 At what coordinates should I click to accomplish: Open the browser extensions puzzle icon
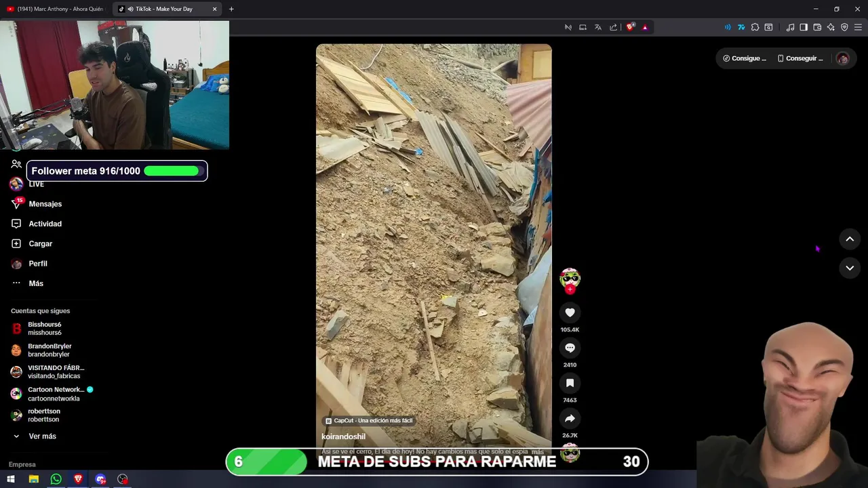tap(755, 27)
